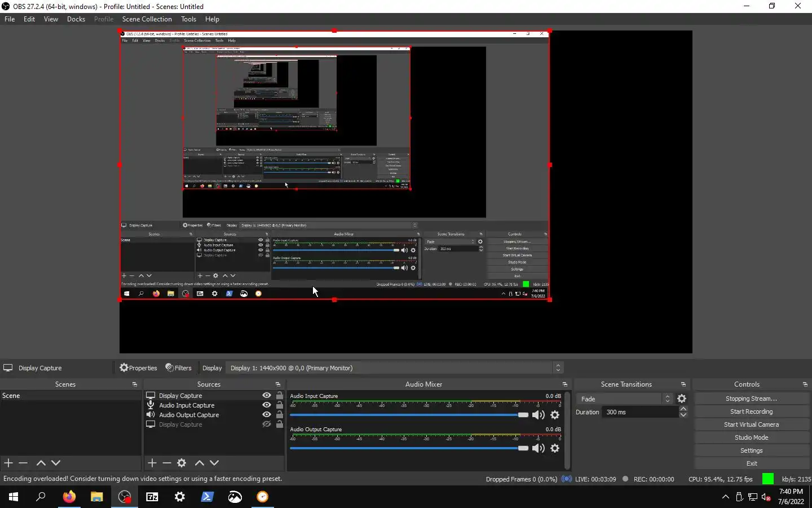Open transition properties gear next to Fade

pyautogui.click(x=682, y=398)
